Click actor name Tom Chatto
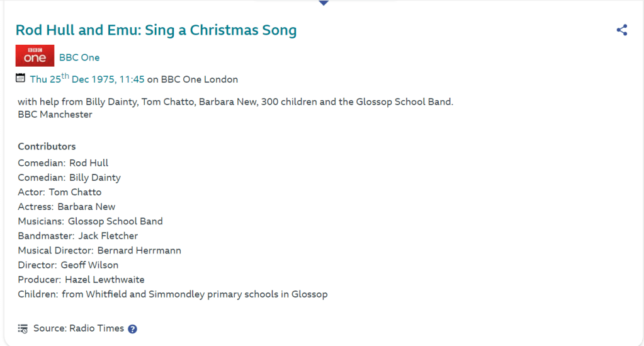Viewport: 644px width, 346px height. pos(75,192)
